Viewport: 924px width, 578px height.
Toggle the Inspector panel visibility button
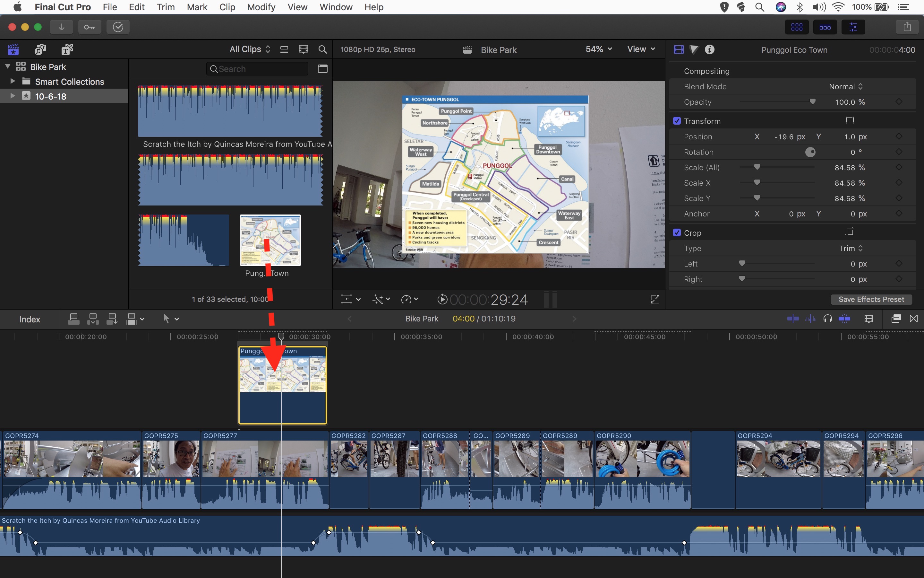click(x=853, y=27)
